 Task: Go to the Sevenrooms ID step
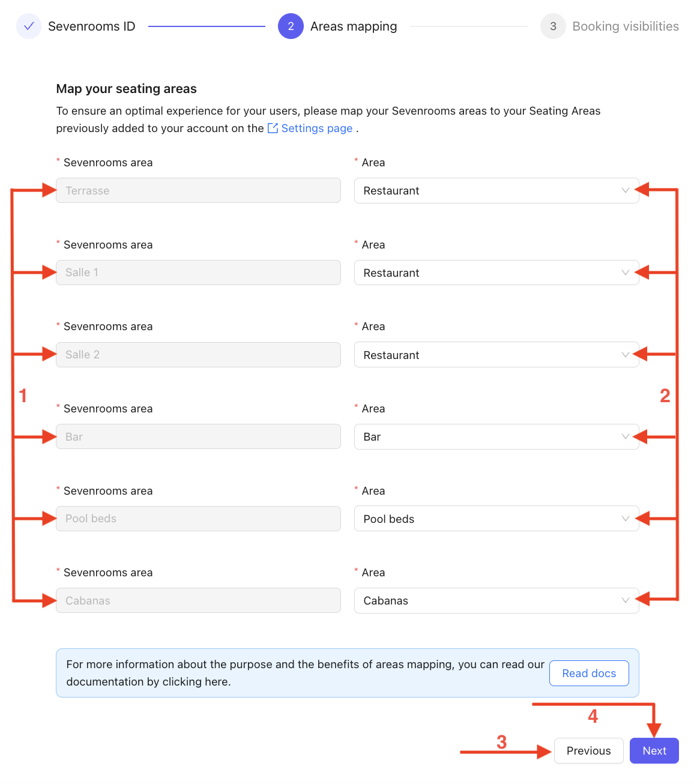pyautogui.click(x=91, y=26)
